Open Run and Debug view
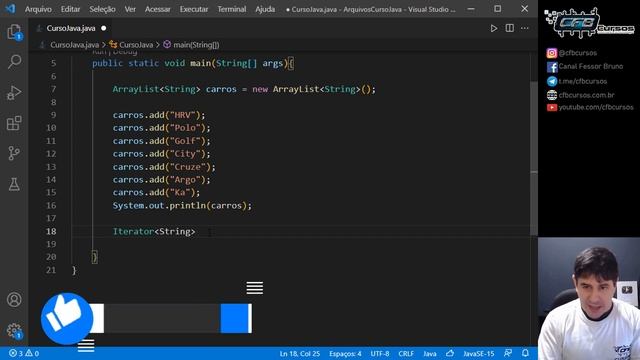This screenshot has width=640, height=360. [14, 93]
